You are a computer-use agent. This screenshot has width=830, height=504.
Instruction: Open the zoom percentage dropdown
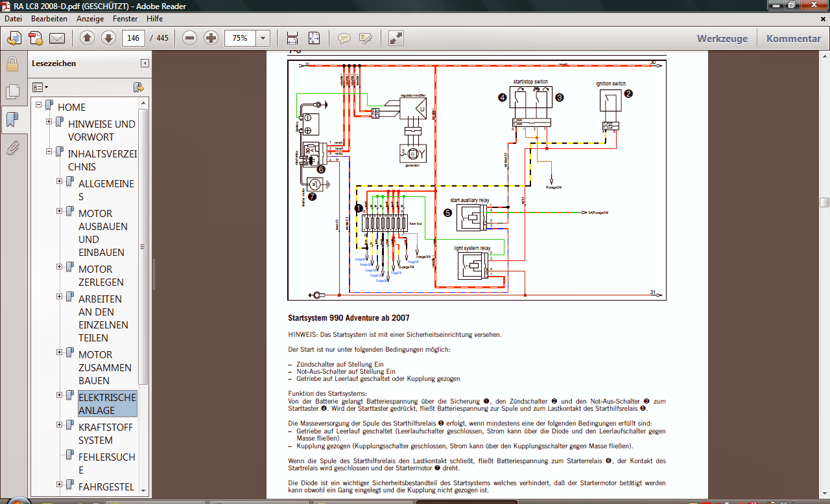coord(263,38)
